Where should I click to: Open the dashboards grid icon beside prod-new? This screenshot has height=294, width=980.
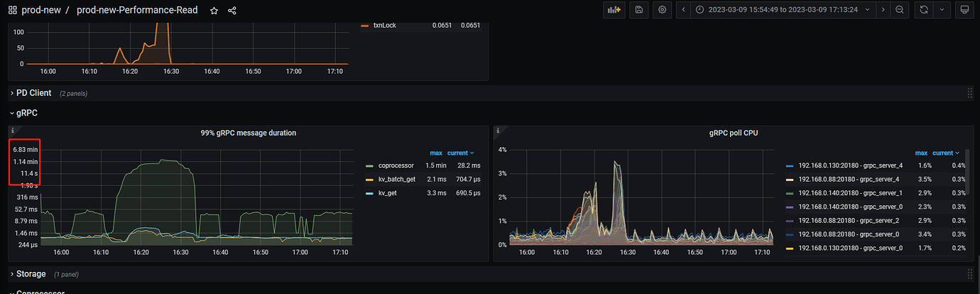[13, 11]
